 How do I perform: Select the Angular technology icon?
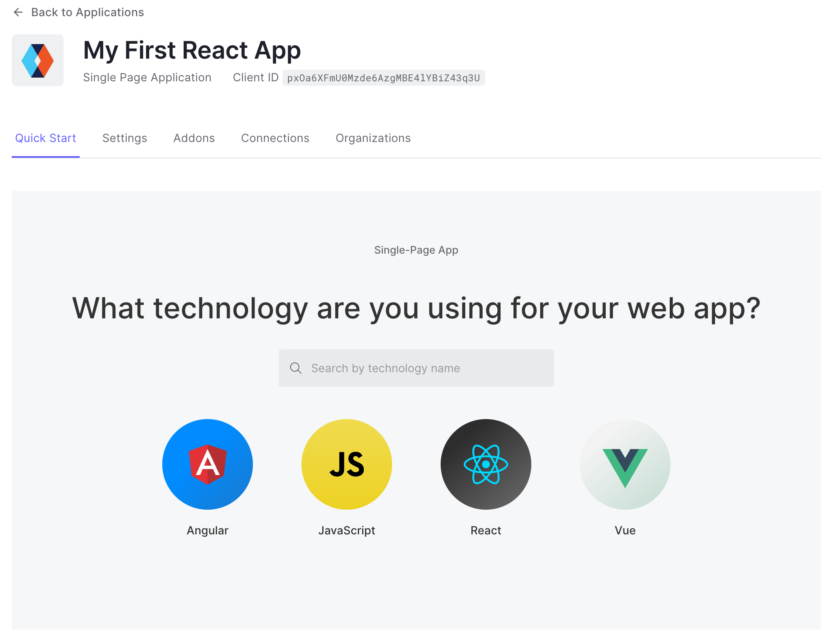click(208, 464)
